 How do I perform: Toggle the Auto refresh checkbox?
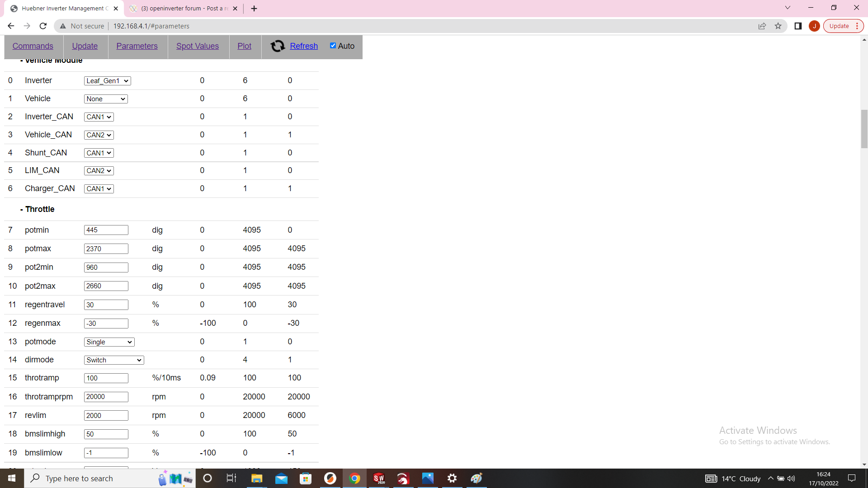tap(333, 46)
